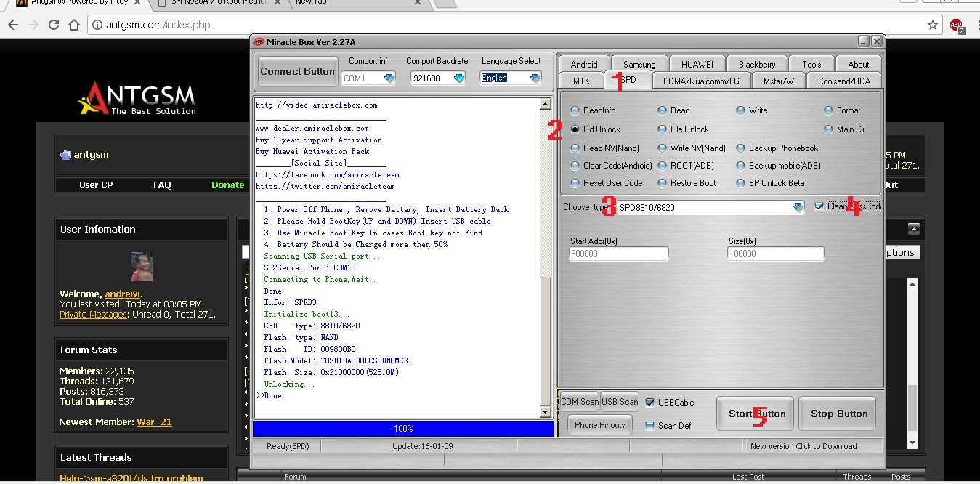Click the USB Scan button
This screenshot has height=484, width=980.
click(x=620, y=401)
